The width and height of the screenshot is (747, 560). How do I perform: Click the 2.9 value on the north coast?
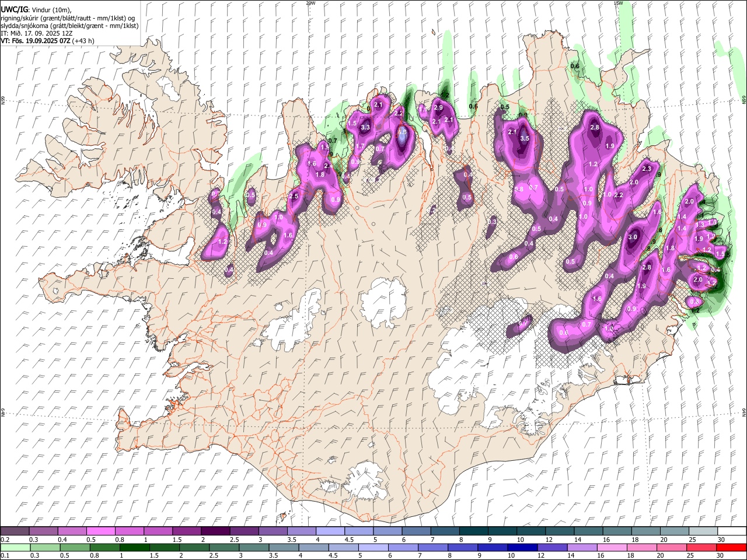(438, 107)
